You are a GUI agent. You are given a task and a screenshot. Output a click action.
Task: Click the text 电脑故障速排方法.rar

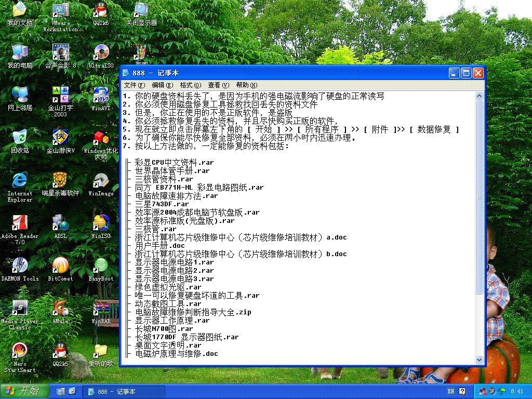pos(177,196)
